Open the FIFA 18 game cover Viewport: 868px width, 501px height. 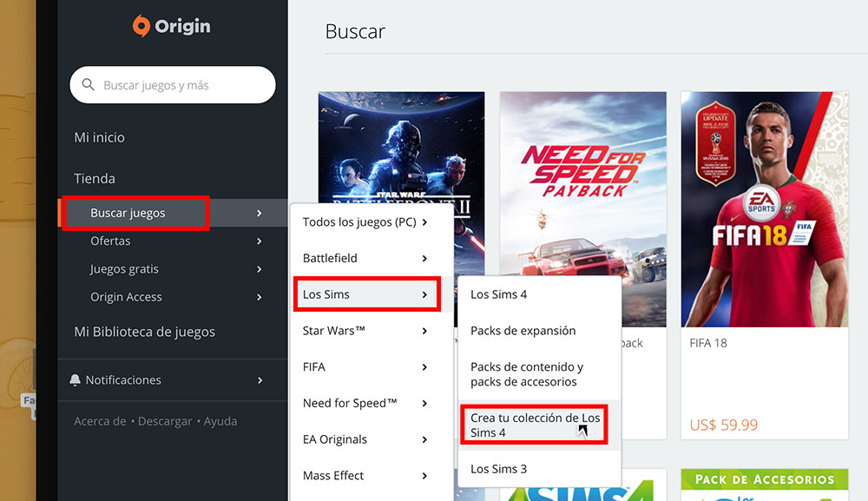(765, 209)
